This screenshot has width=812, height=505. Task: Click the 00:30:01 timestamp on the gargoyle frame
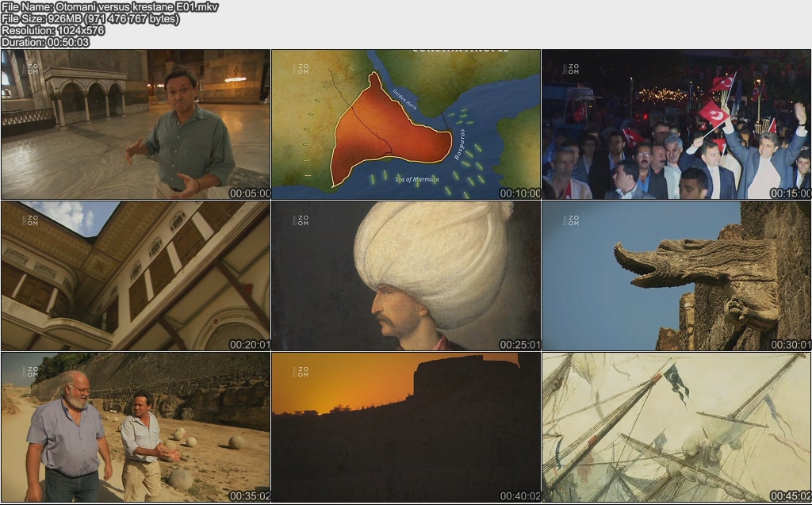point(790,345)
